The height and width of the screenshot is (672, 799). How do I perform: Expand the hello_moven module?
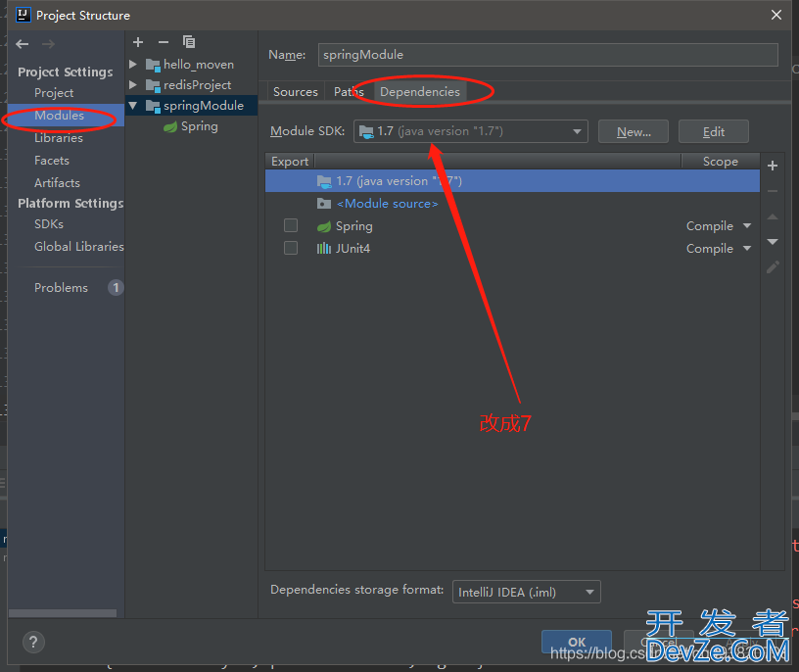[x=133, y=65]
